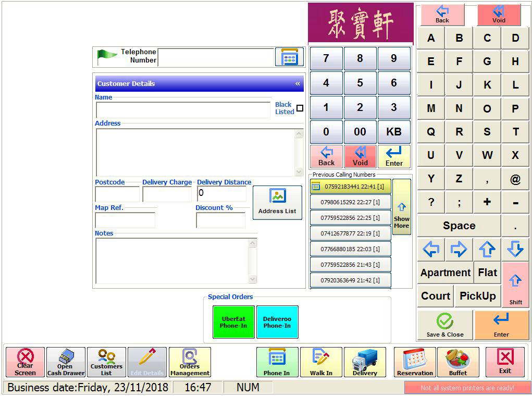Open the Reservation calendar
Screen dimensions: 532x396
pos(415,362)
